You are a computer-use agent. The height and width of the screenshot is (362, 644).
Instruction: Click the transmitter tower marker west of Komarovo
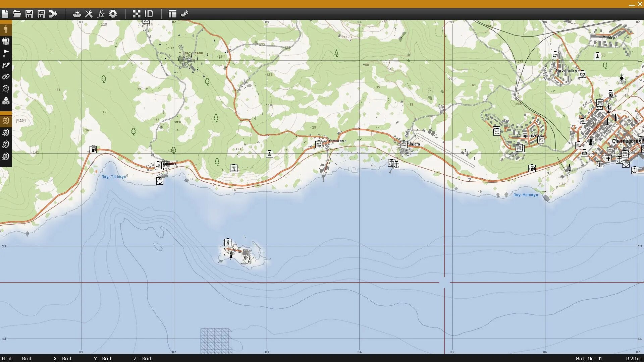coord(269,154)
